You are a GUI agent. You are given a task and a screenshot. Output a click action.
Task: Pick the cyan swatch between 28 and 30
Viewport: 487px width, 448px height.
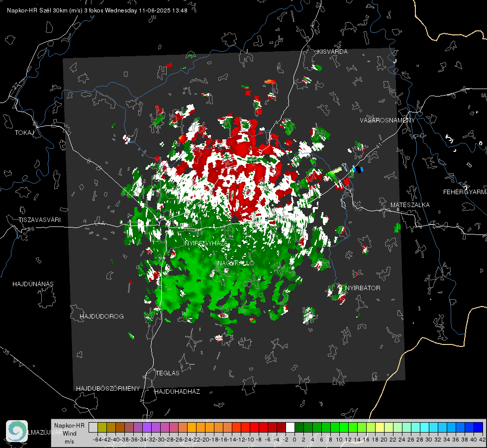425,428
